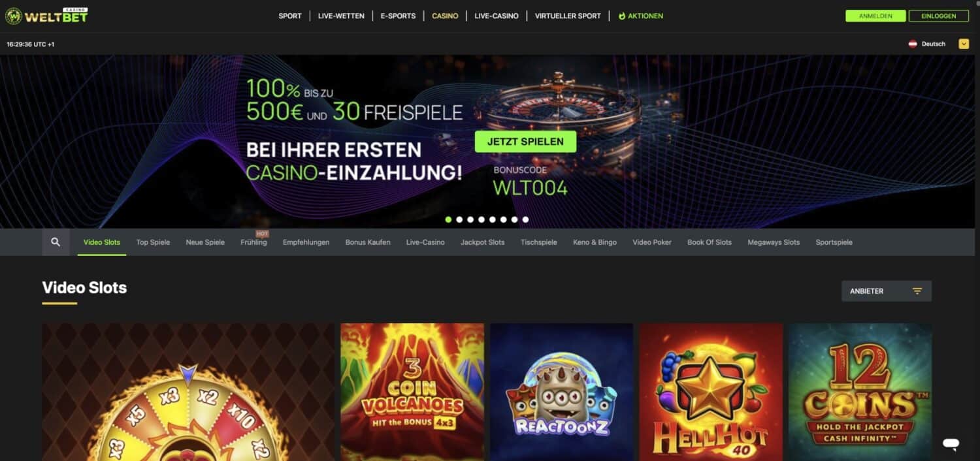Select the last banner slide dot

point(525,219)
